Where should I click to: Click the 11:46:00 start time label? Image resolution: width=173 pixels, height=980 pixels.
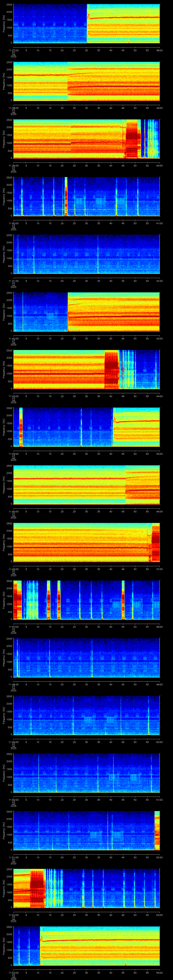[x=13, y=569]
